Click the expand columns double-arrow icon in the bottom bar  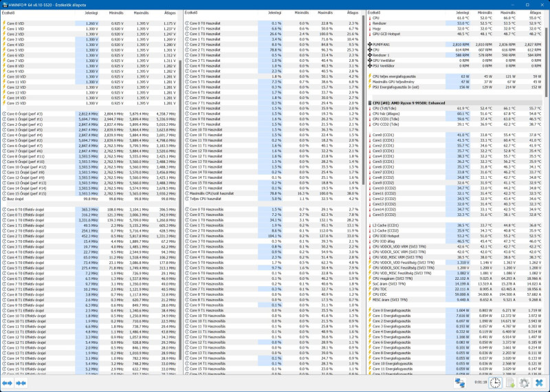[7, 383]
